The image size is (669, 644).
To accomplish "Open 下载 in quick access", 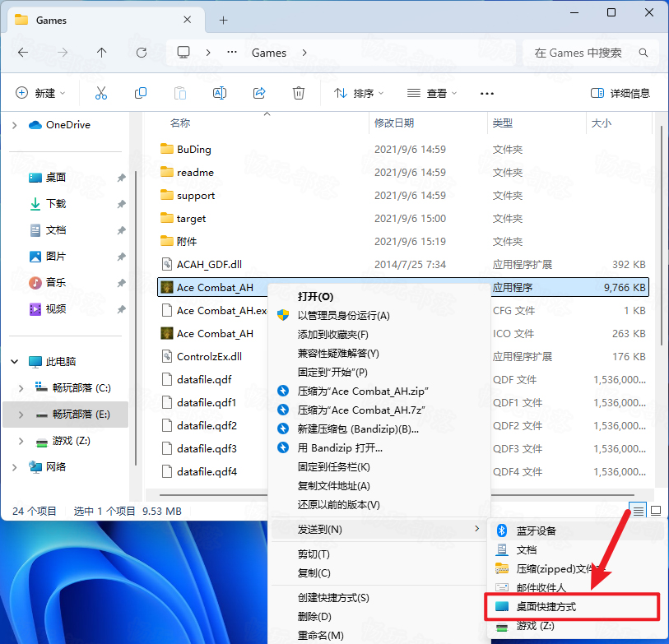I will (x=48, y=204).
